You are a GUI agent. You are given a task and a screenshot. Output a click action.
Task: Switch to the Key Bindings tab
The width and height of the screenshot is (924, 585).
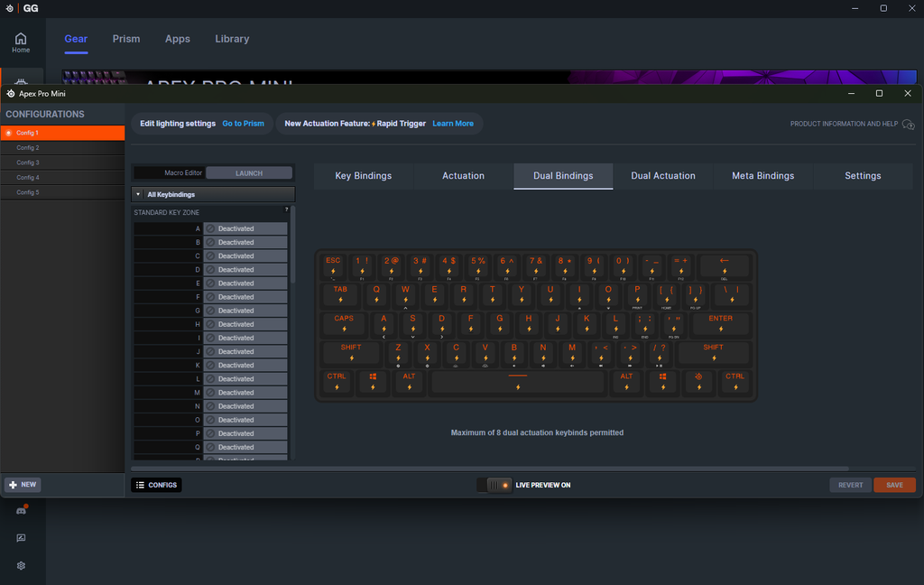(x=364, y=176)
